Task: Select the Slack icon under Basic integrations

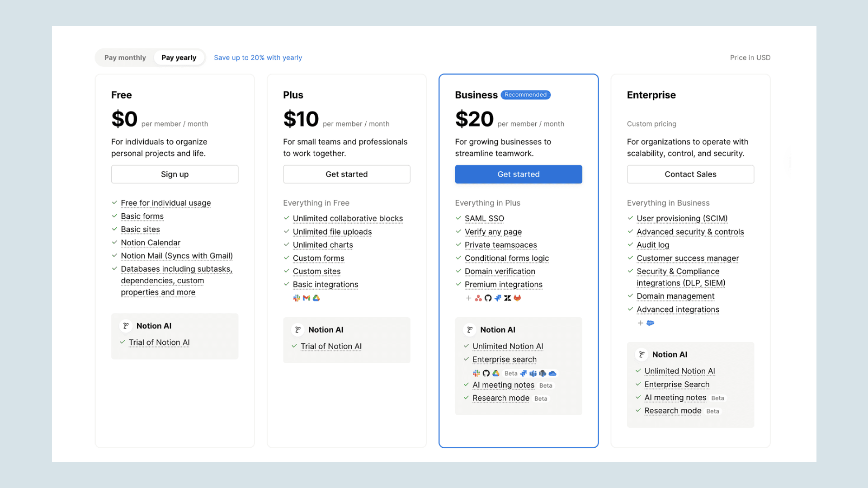Action: (x=297, y=298)
